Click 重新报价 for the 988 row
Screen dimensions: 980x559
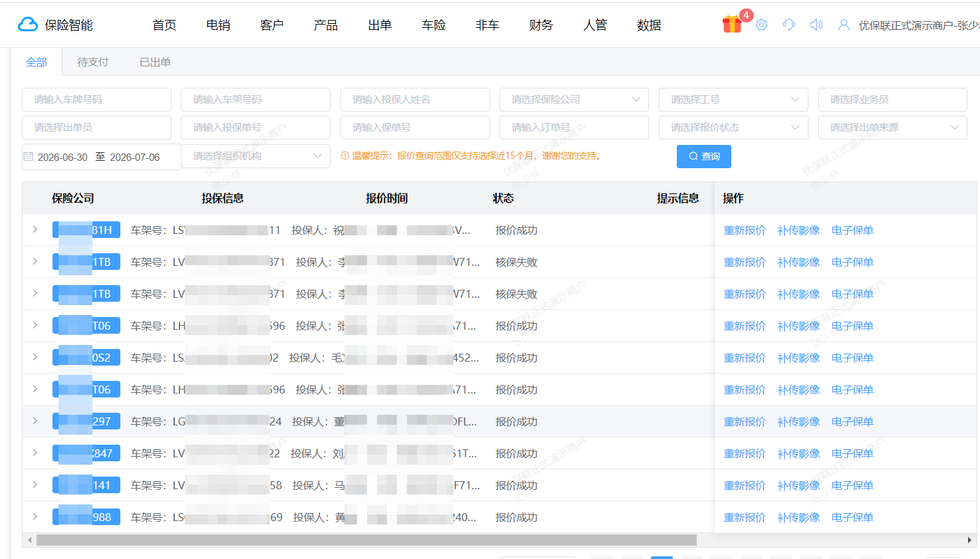click(x=745, y=517)
